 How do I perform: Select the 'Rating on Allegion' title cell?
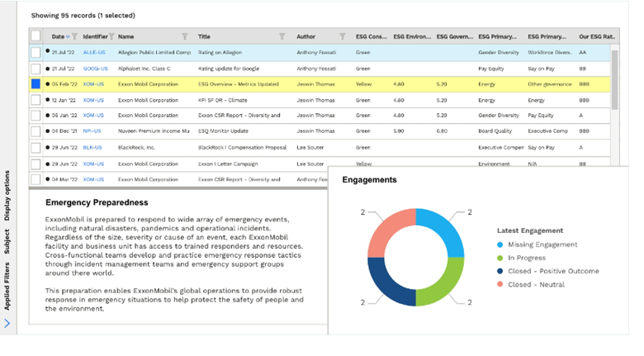point(220,53)
